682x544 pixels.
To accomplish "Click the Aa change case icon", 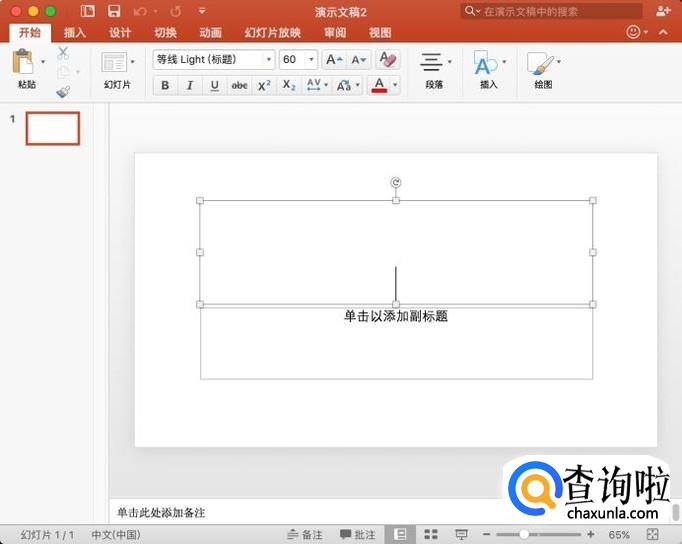I will (344, 85).
